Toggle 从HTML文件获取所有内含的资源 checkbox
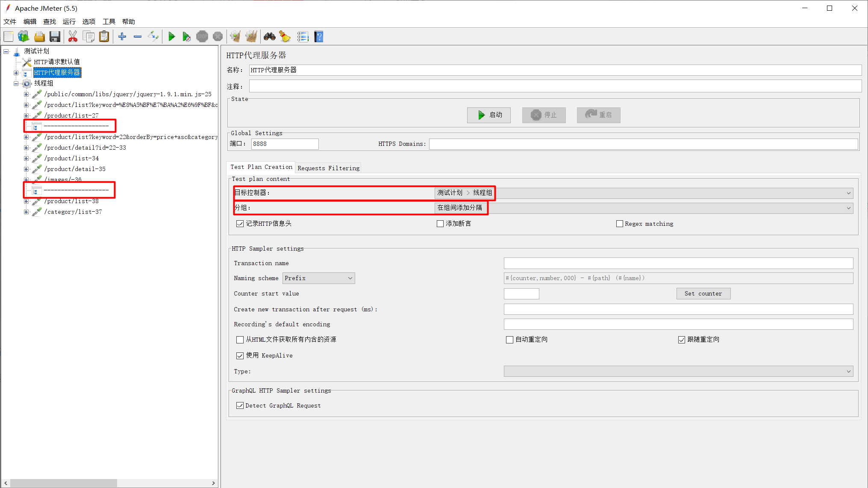The width and height of the screenshot is (868, 488). (240, 340)
